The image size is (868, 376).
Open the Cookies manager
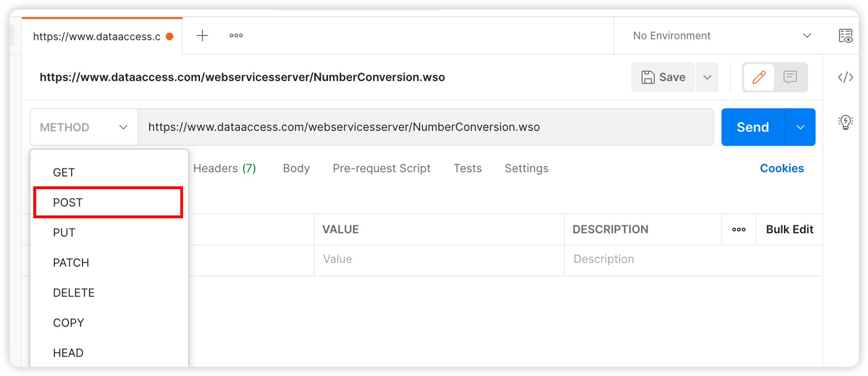[x=782, y=168]
